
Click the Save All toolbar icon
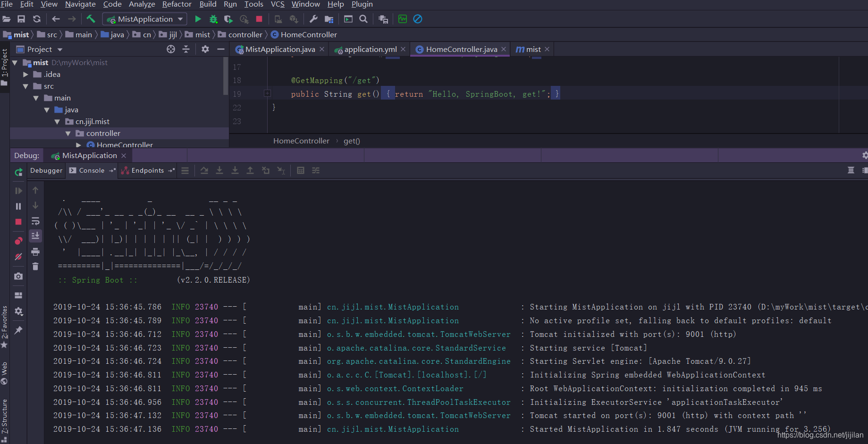coord(21,19)
